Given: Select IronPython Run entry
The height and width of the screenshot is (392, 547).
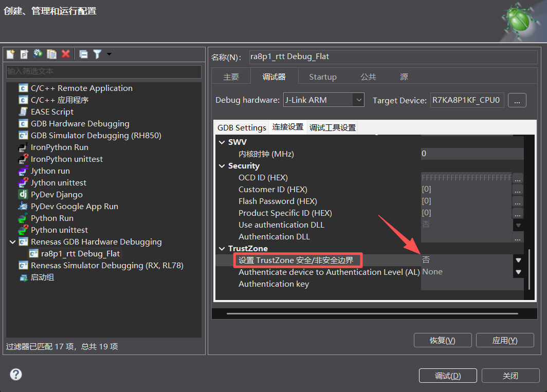Looking at the screenshot, I should (59, 147).
